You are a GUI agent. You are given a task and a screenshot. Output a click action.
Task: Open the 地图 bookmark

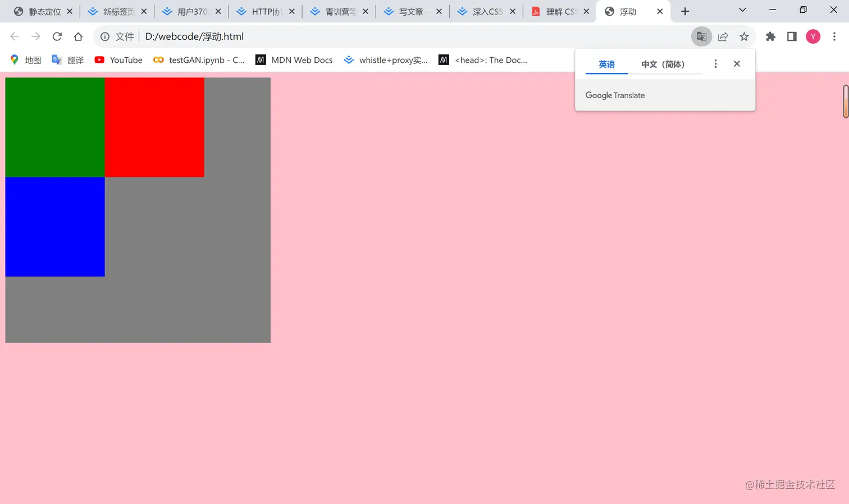point(26,60)
